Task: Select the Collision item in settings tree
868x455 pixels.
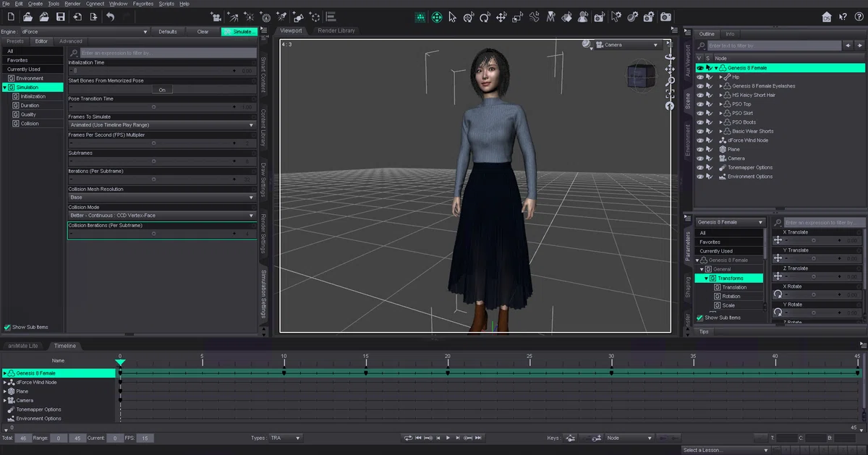Action: (30, 124)
